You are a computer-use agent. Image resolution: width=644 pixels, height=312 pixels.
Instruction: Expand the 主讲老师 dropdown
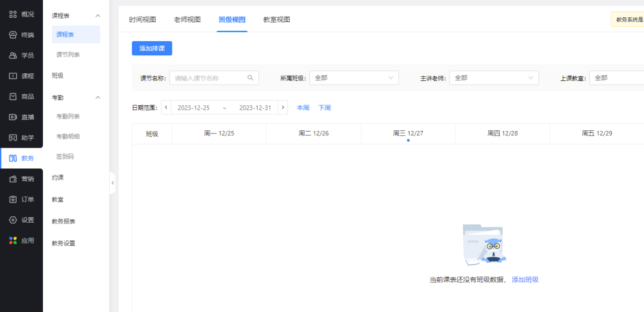494,78
